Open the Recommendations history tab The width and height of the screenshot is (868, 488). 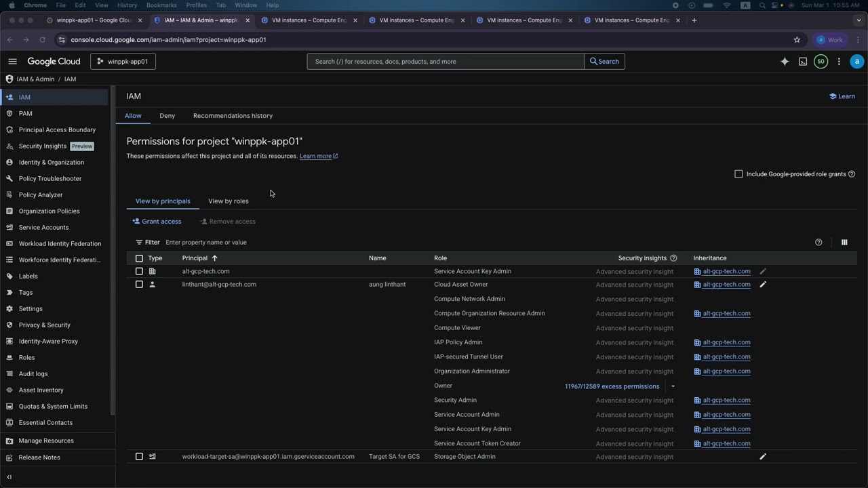point(233,116)
